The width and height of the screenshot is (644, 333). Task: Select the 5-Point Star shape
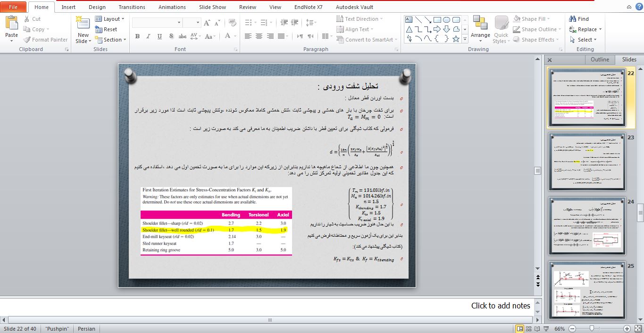coord(456,39)
